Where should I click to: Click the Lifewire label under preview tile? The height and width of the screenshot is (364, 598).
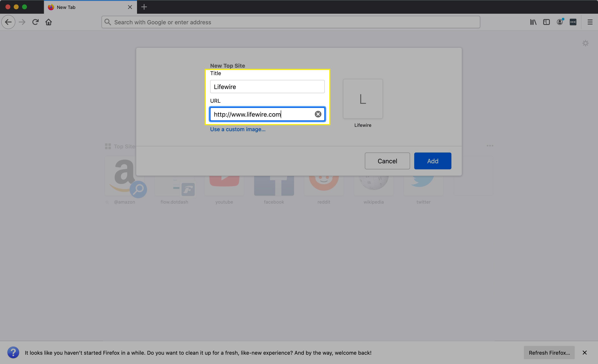coord(363,125)
